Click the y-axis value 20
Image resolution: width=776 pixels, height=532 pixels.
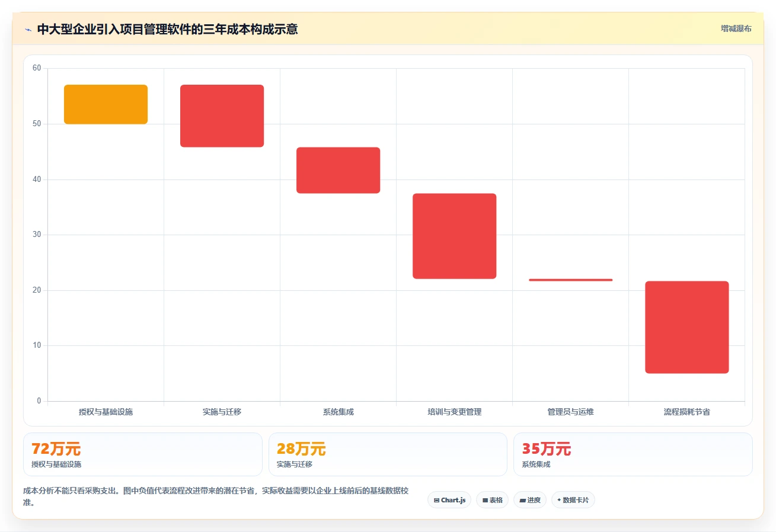[x=37, y=290]
